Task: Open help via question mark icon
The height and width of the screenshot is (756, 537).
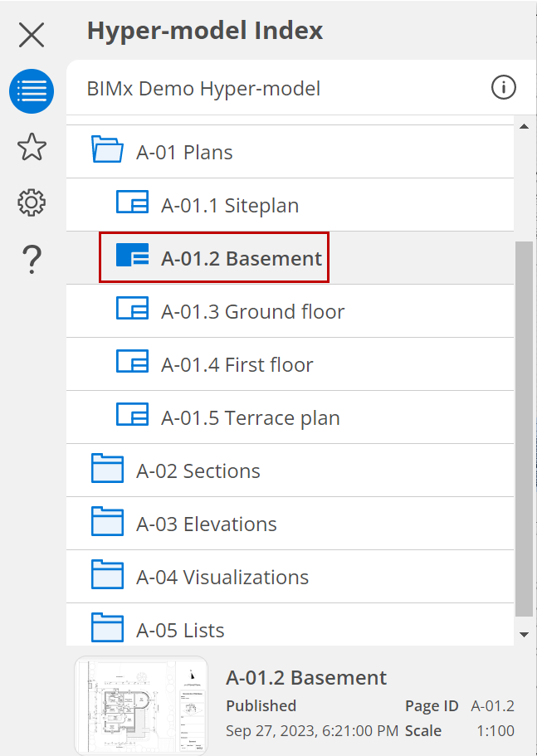Action: point(32,259)
